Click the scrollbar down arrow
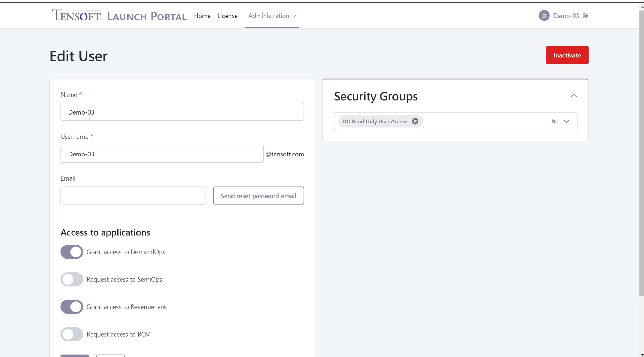Screen dimensions: 644x357 [641, 354]
